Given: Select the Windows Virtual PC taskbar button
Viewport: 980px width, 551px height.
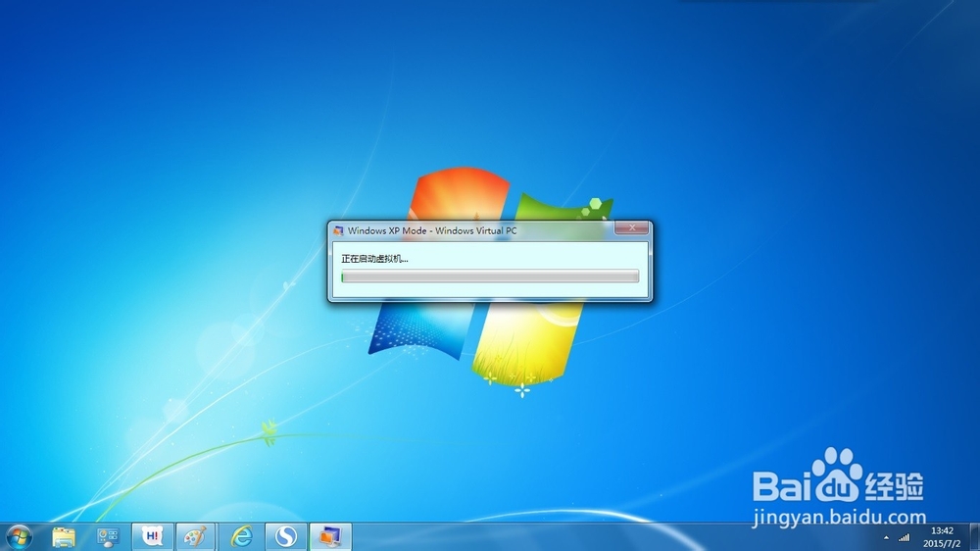Looking at the screenshot, I should [330, 536].
